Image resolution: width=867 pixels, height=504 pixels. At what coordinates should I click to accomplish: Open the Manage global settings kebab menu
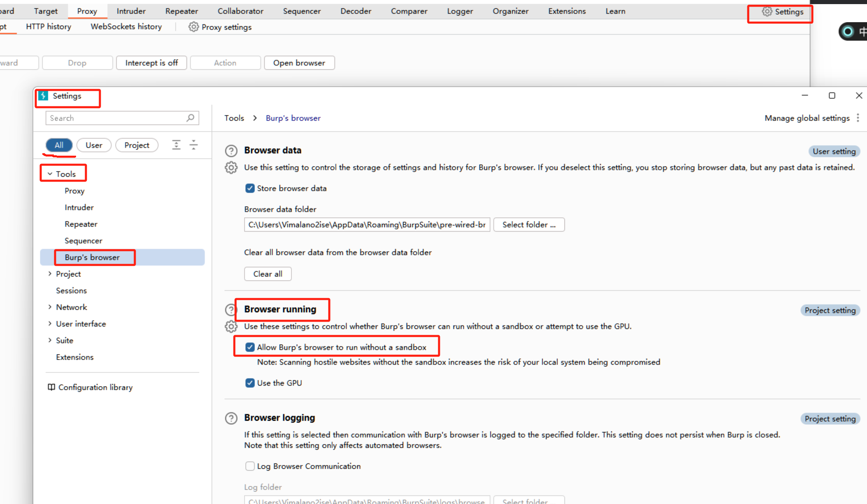[x=858, y=118]
